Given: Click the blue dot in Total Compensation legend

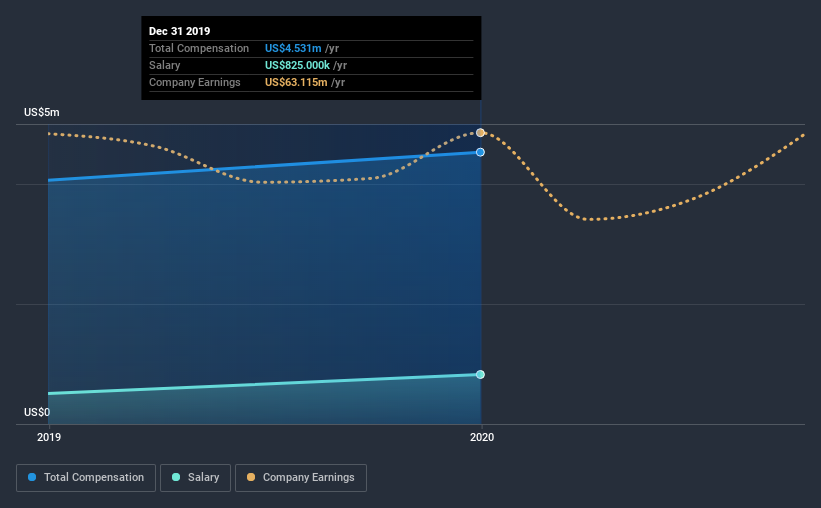Looking at the screenshot, I should [x=32, y=477].
